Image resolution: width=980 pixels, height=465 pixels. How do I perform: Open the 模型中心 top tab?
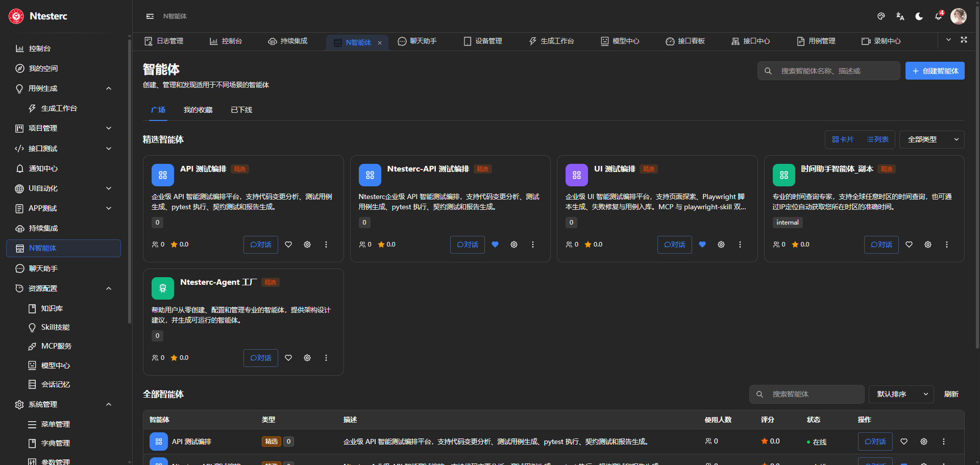click(x=620, y=41)
